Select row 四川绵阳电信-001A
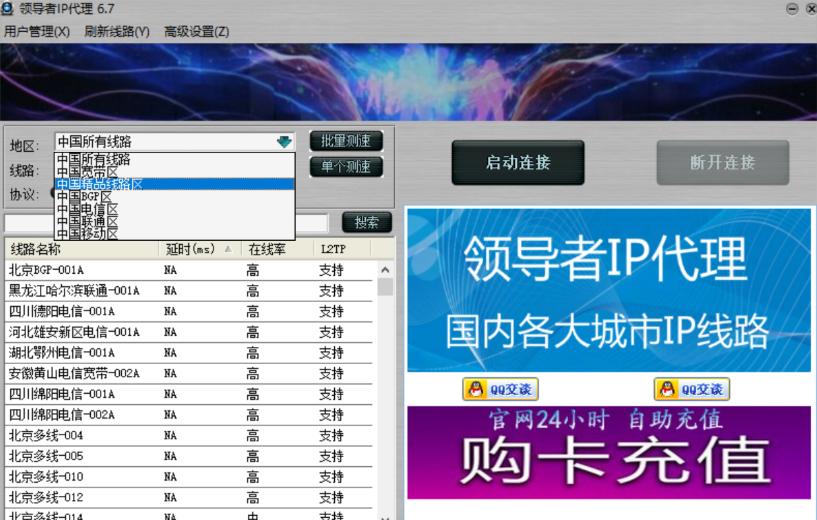 tap(189, 394)
